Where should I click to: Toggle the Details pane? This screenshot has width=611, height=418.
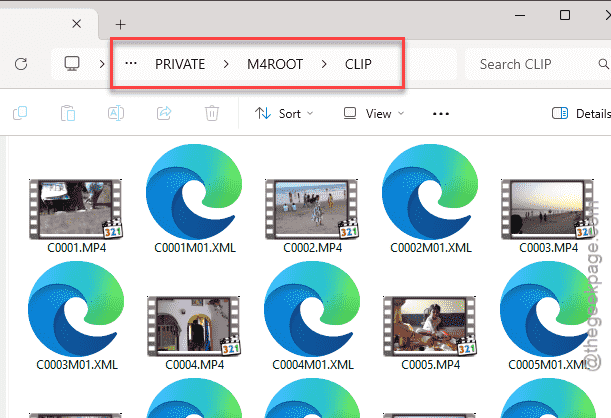pos(581,114)
